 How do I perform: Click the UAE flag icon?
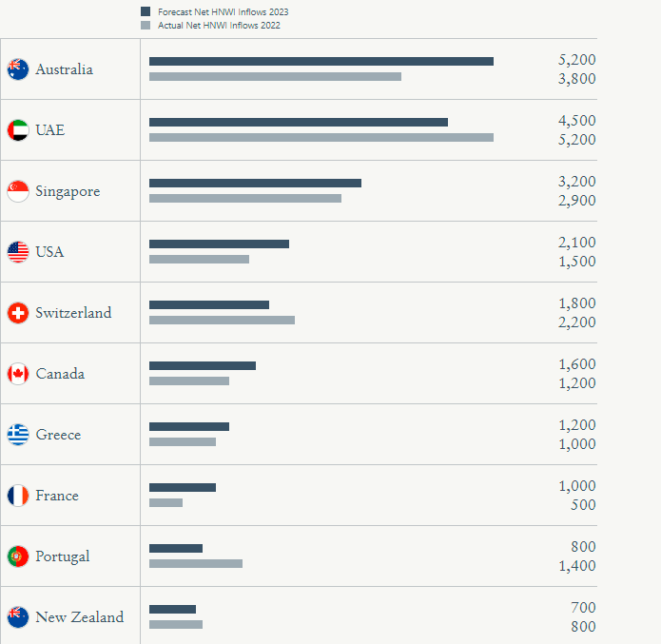18,130
